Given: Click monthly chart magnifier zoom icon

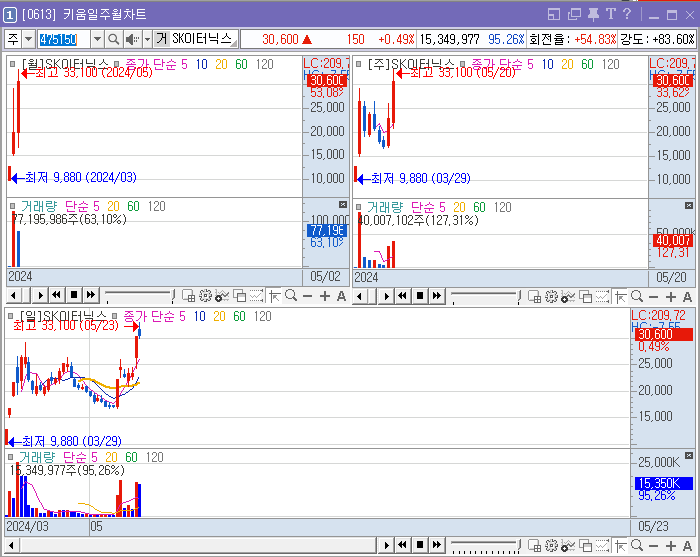Looking at the screenshot, I should (x=291, y=295).
